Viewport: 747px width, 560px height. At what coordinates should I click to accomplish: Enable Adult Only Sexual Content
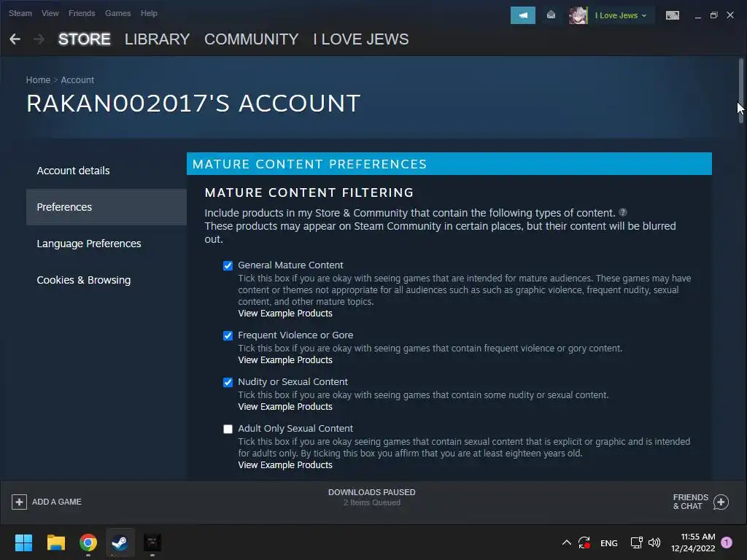228,429
